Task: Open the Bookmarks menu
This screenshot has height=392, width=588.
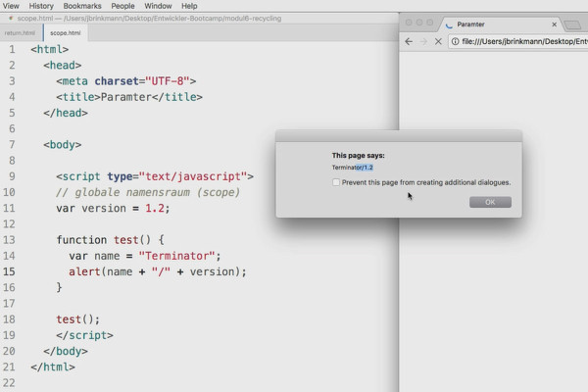Action: (x=82, y=6)
